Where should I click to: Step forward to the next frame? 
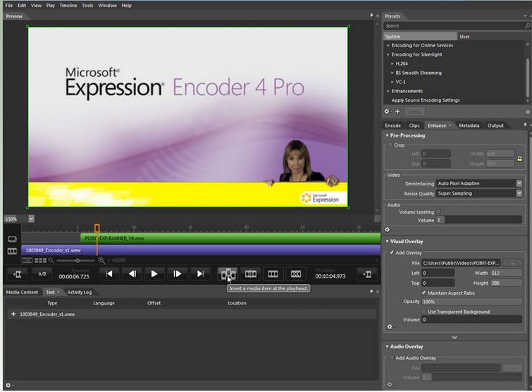click(x=178, y=274)
